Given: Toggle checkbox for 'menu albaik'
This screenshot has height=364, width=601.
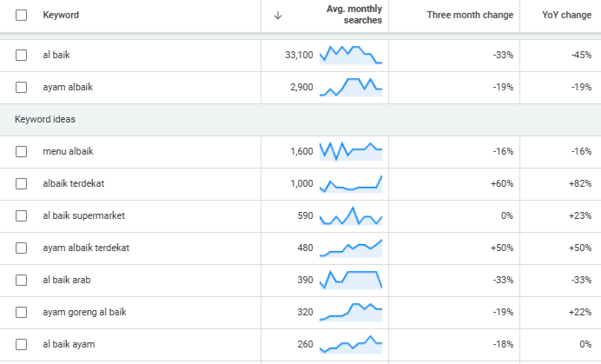Looking at the screenshot, I should (22, 151).
